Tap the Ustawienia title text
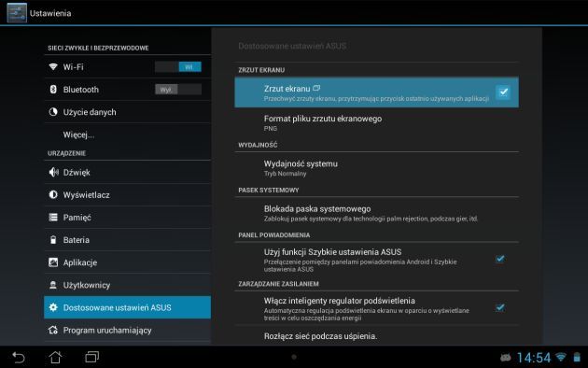Image resolution: width=588 pixels, height=368 pixels. 50,13
